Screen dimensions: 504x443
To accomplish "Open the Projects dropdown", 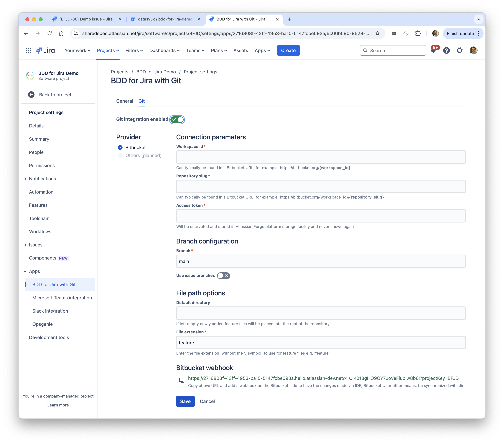I will (x=108, y=50).
